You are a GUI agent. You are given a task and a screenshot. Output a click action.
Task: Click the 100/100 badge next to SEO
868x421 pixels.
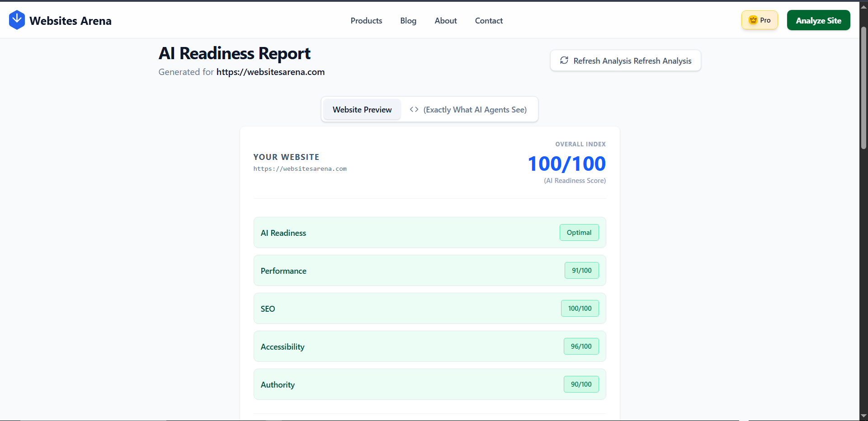580,308
